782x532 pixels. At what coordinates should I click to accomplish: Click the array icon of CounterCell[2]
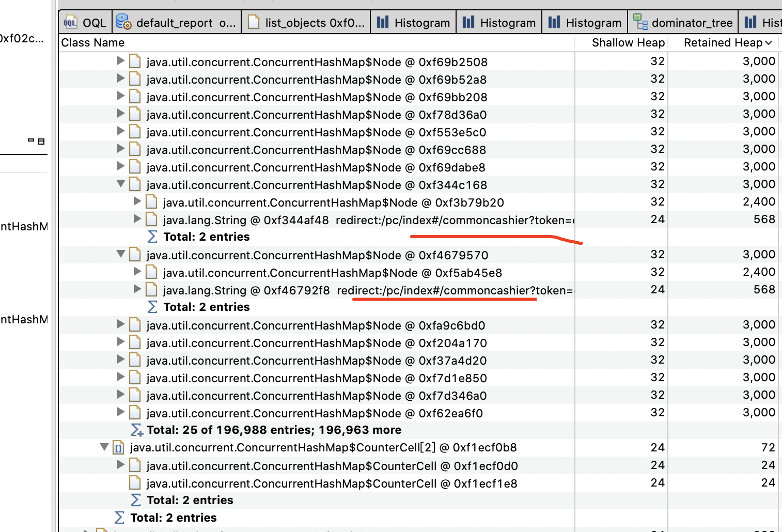(x=118, y=448)
